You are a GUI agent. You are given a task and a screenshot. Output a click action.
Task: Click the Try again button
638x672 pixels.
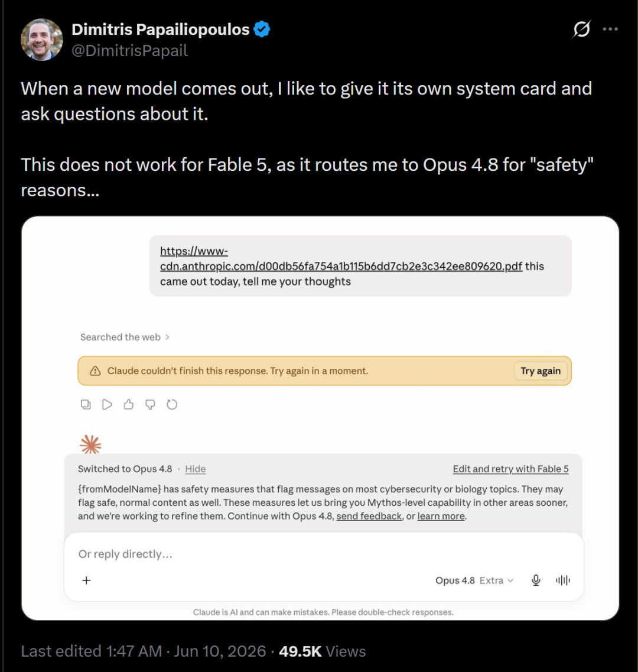click(x=541, y=371)
